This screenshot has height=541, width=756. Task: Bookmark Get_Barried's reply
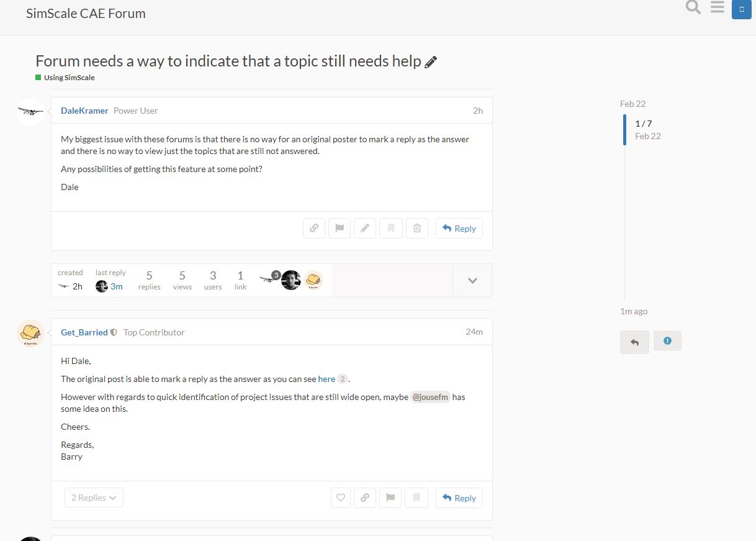(416, 498)
